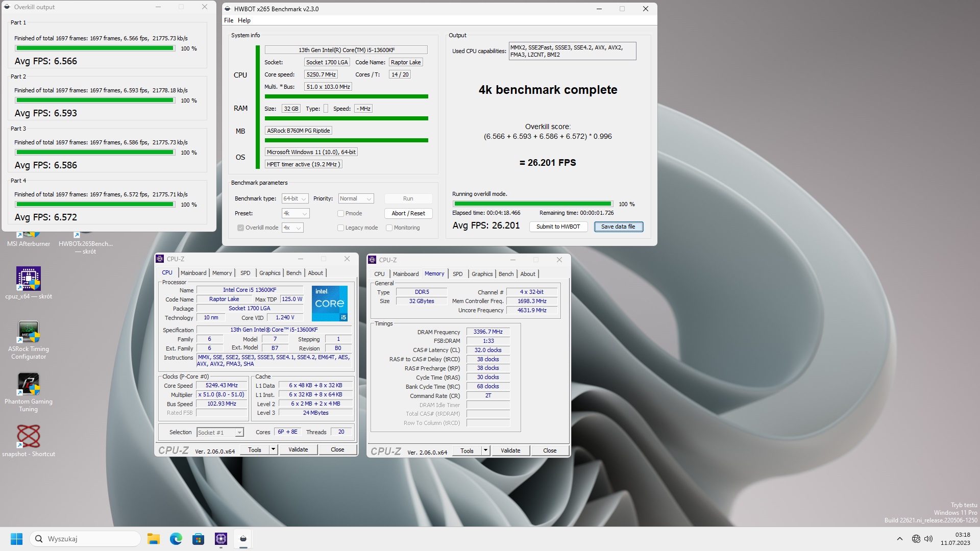
Task: Click Part 1 progress bar
Action: pyautogui.click(x=95, y=48)
